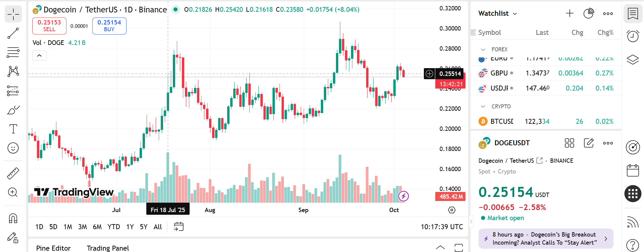Viewport: 644px width, 252px height.
Task: Open the Trading Panel tab
Action: click(x=108, y=248)
